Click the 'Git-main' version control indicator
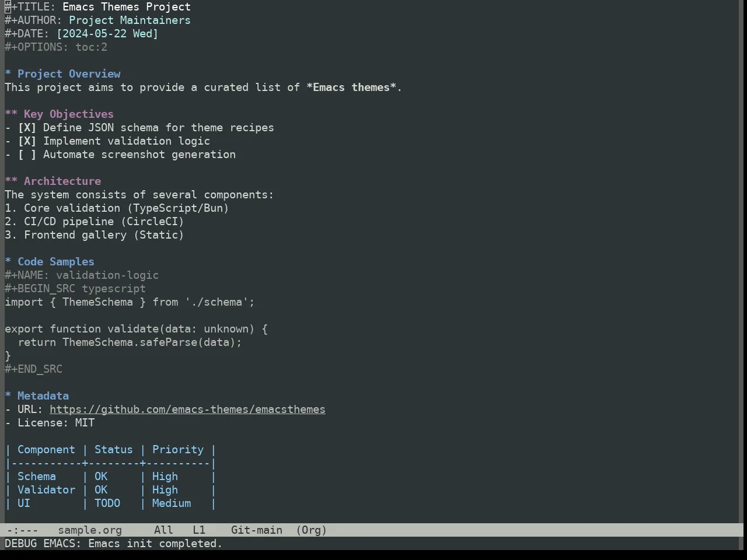747x560 pixels. click(257, 530)
